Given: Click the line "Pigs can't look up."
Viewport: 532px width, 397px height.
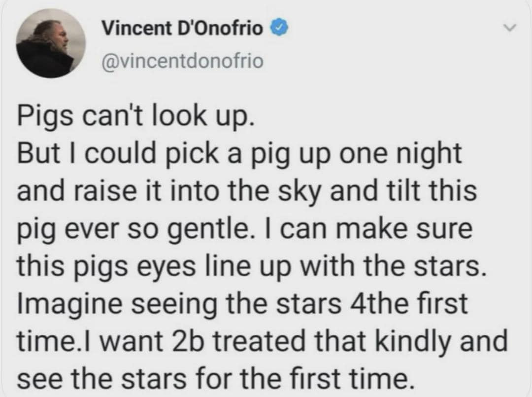Looking at the screenshot, I should [x=135, y=116].
